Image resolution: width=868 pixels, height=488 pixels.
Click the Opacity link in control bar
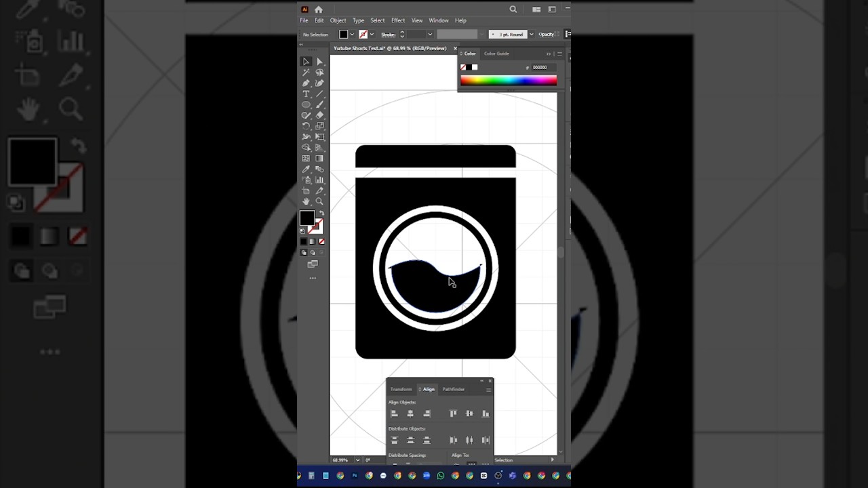(x=546, y=35)
